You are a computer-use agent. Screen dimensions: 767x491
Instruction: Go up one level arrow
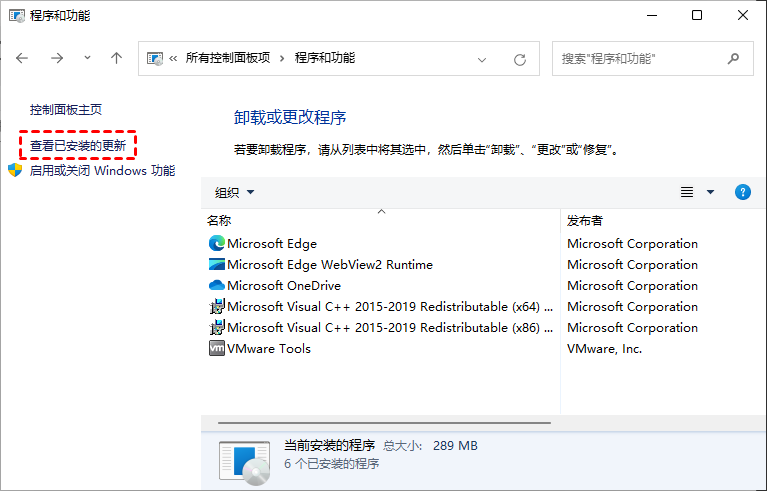[116, 58]
